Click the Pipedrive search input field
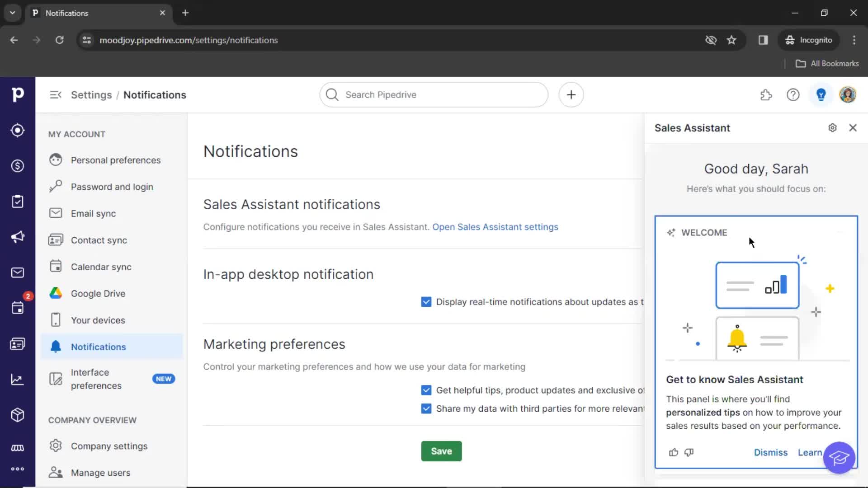This screenshot has width=868, height=488. (434, 95)
